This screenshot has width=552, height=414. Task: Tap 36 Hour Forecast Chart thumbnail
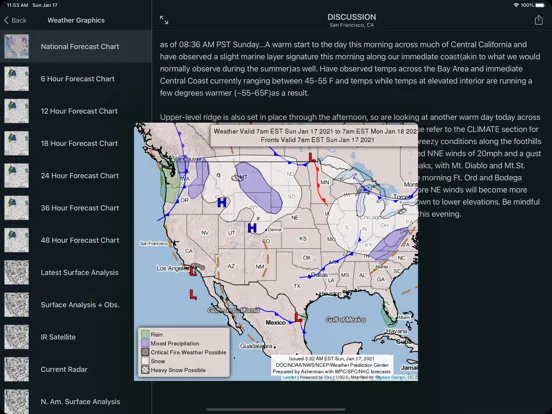point(17,208)
